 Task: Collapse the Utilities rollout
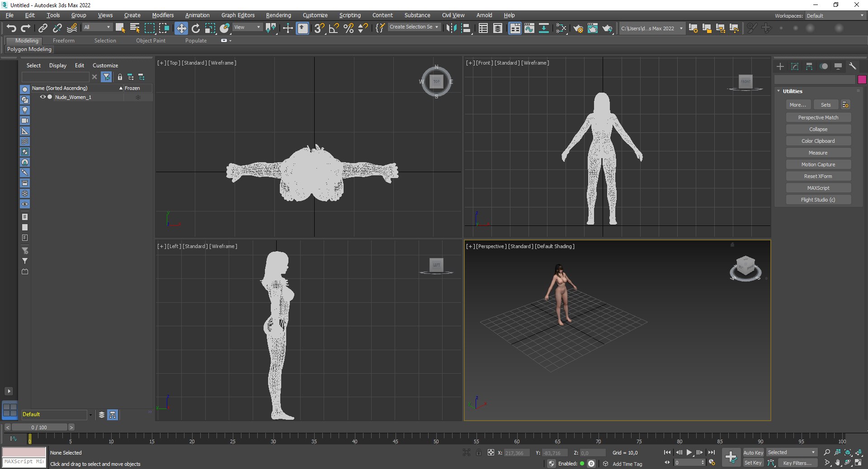click(x=793, y=91)
